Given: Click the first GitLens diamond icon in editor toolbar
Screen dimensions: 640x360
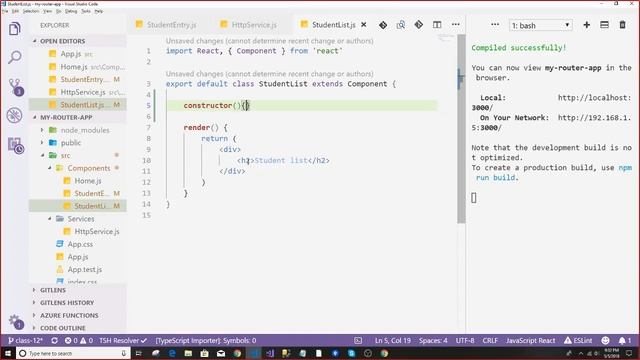Looking at the screenshot, I should coord(383,25).
